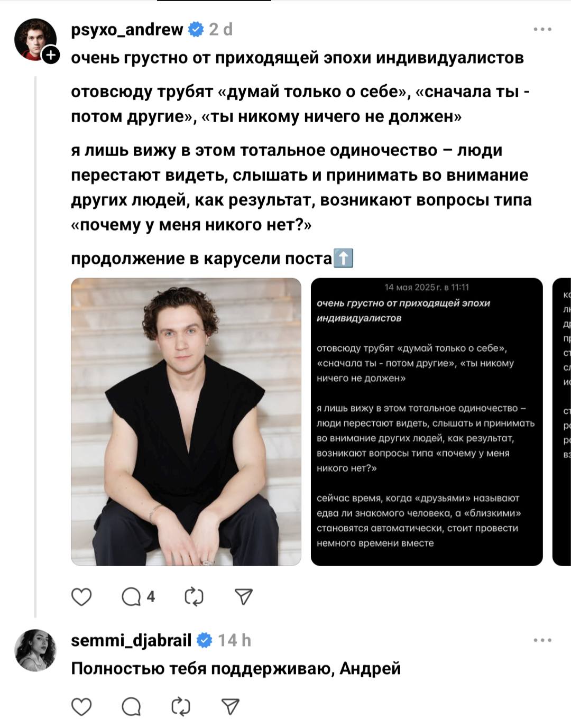
Task: Open semmi_djabrail username profile link
Action: 131,640
